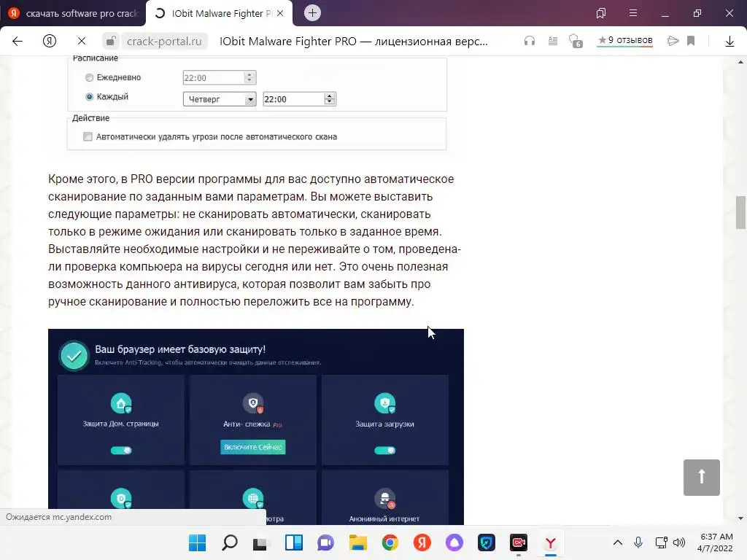Click the Ежедневно 22:00 time spinner
The width and height of the screenshot is (747, 560).
[x=249, y=77]
